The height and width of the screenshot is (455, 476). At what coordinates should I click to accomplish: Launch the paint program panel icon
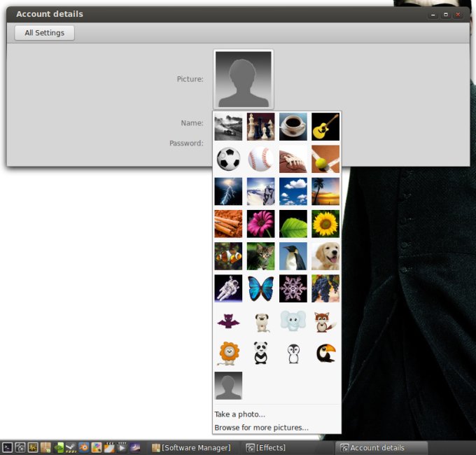(97, 448)
